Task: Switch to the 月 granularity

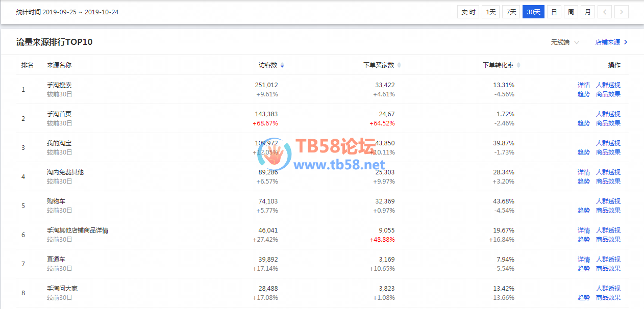Action: (588, 12)
